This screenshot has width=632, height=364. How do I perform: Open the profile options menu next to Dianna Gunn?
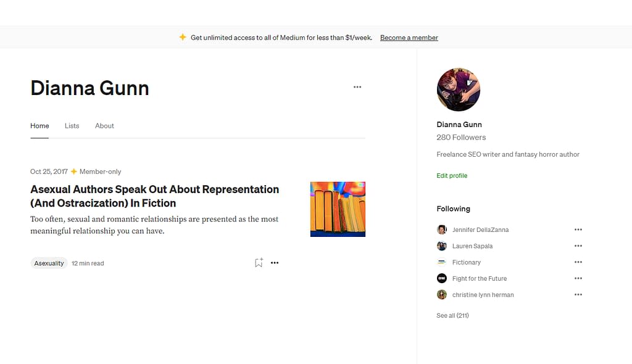[357, 87]
